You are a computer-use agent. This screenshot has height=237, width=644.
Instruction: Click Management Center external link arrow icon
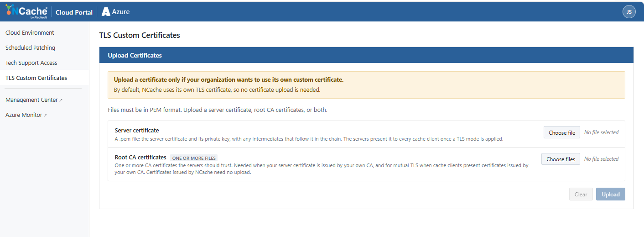pos(61,100)
